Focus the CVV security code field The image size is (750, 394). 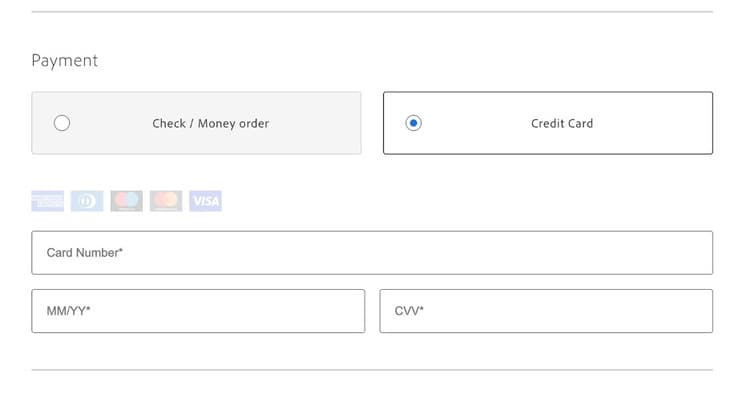click(x=546, y=311)
